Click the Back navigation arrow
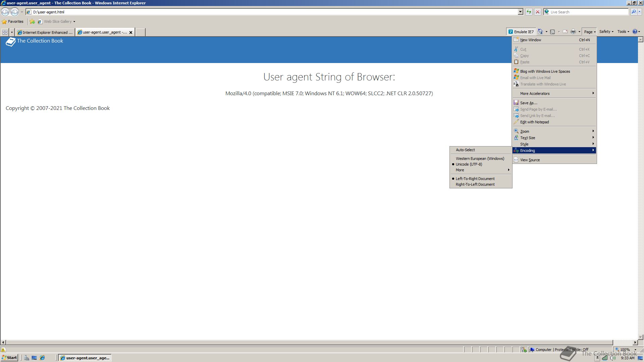 point(5,12)
